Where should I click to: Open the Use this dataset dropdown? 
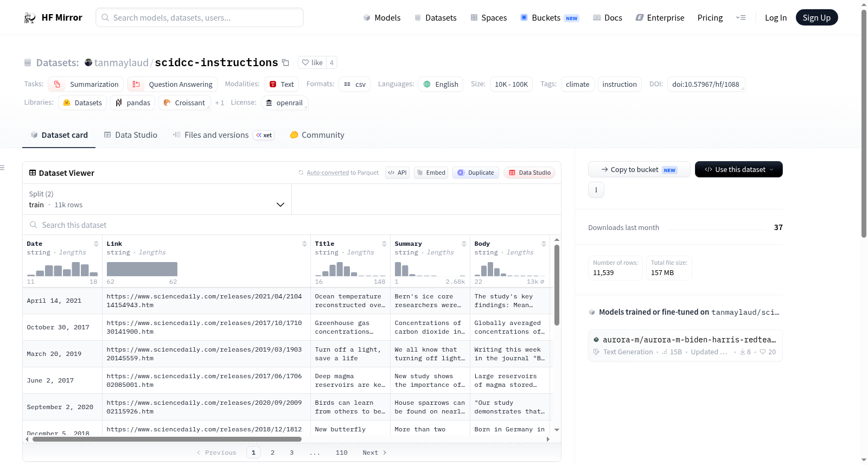[x=739, y=169]
